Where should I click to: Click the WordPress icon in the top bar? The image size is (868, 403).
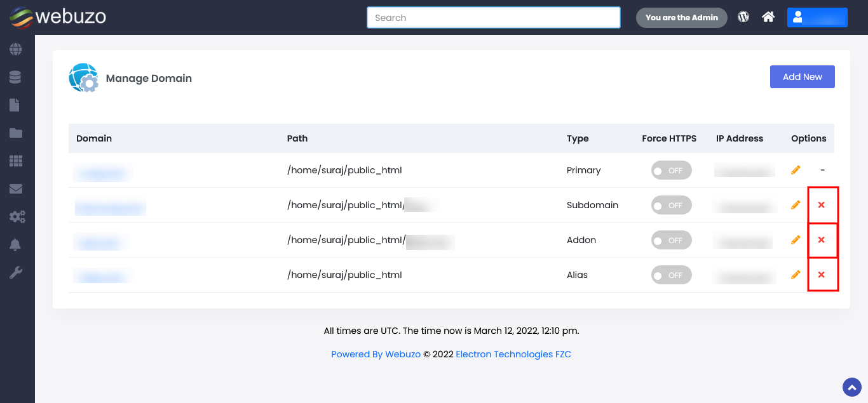click(743, 17)
